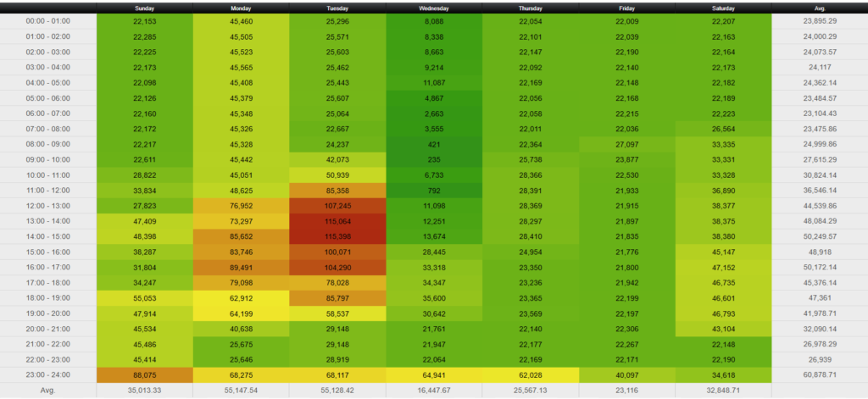Click the Thursday column average 25,567.13
This screenshot has height=399, width=868.
pos(531,391)
